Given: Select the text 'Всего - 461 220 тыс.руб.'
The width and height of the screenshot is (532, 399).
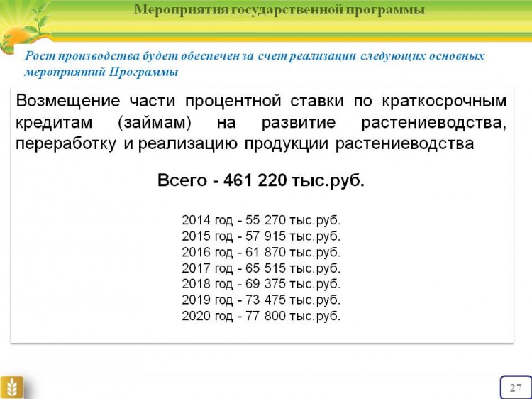Looking at the screenshot, I should pos(260,180).
